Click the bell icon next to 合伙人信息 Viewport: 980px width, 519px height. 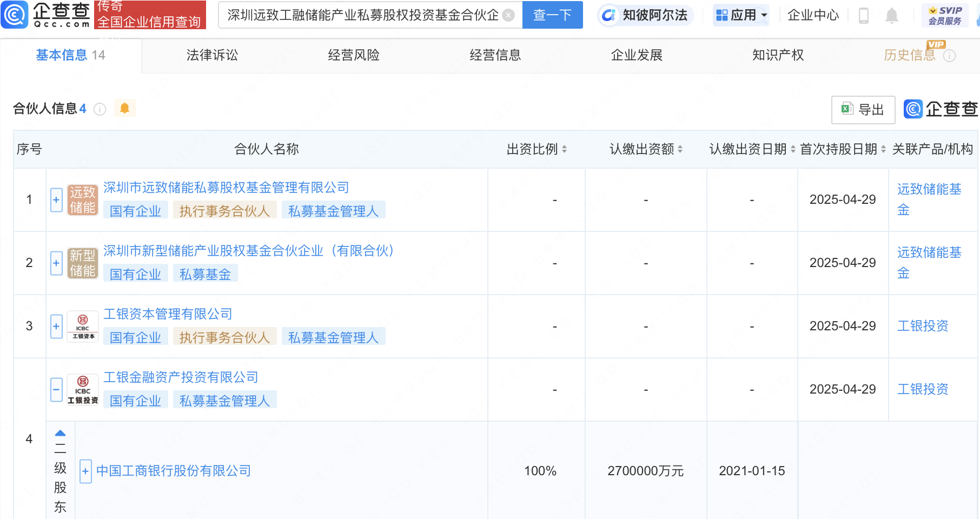pos(125,108)
